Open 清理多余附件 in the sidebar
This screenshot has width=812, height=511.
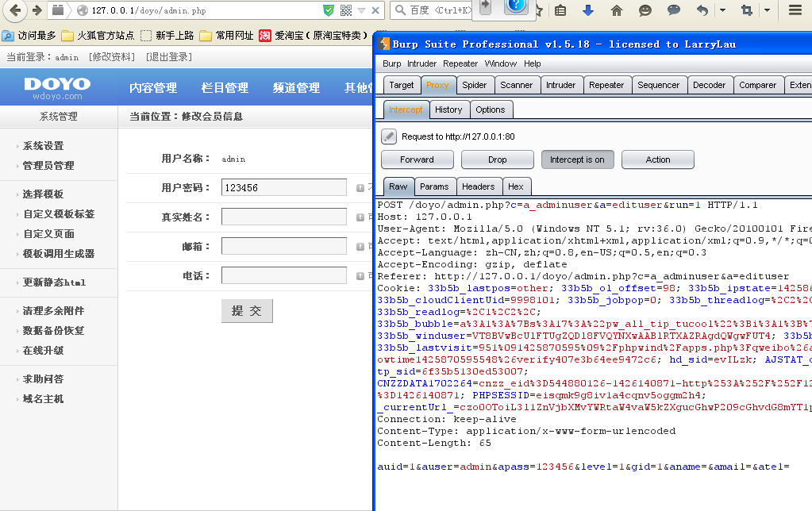point(53,310)
